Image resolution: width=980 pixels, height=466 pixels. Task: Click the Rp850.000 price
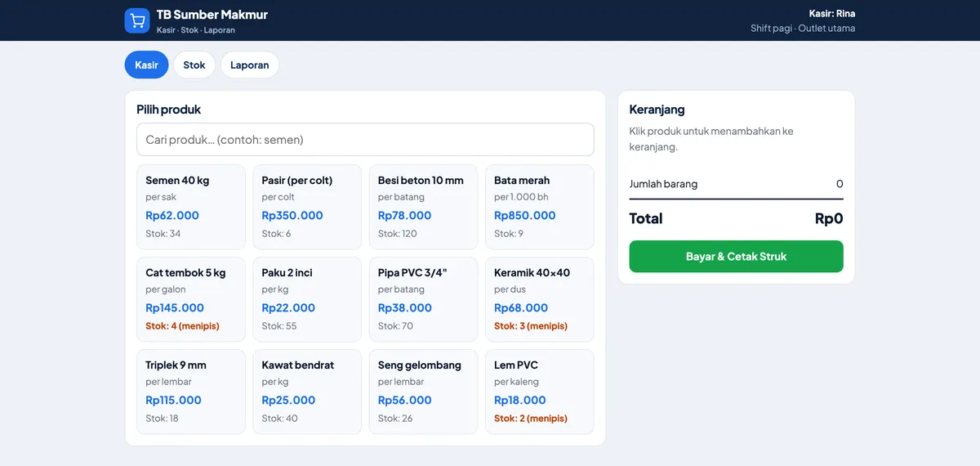tap(525, 216)
